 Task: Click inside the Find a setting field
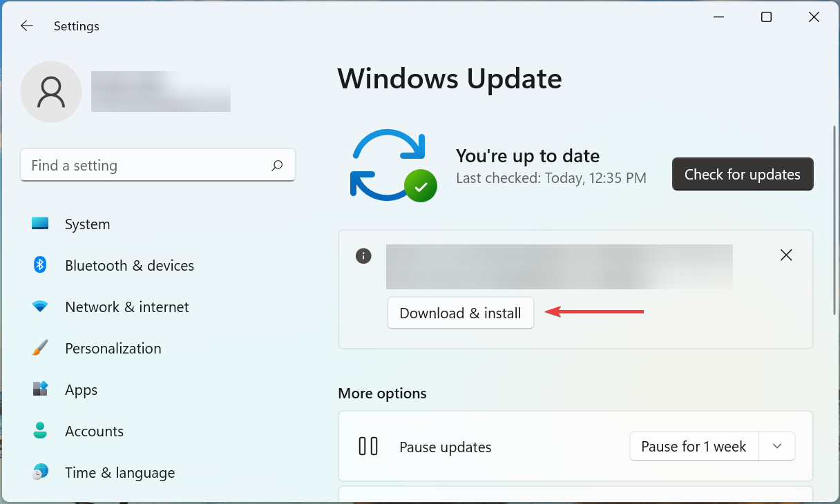point(138,166)
